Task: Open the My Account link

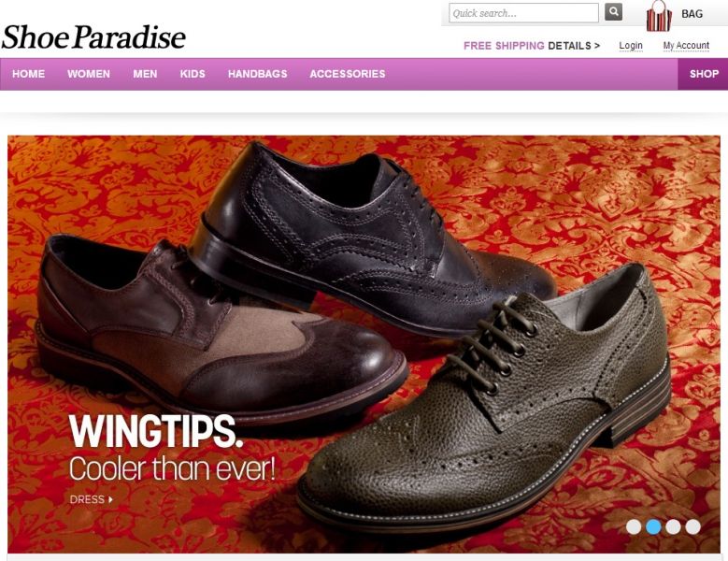Action: pyautogui.click(x=686, y=46)
